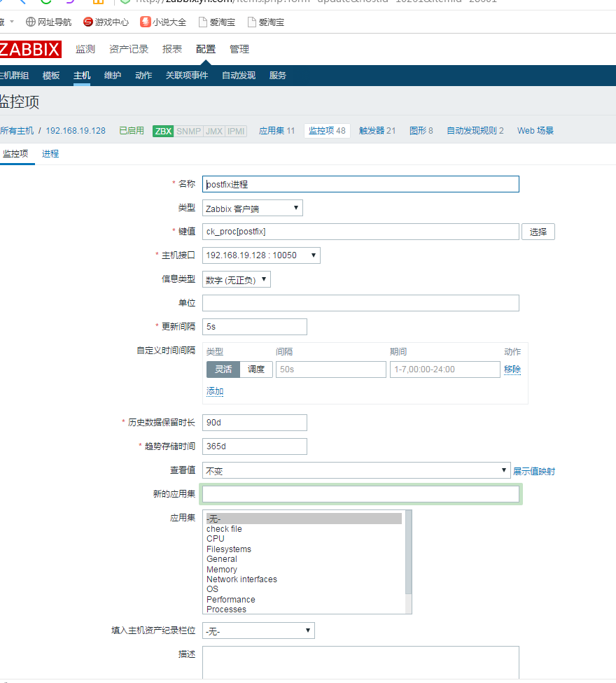
Task: Open 应用集 11 link
Action: (276, 131)
